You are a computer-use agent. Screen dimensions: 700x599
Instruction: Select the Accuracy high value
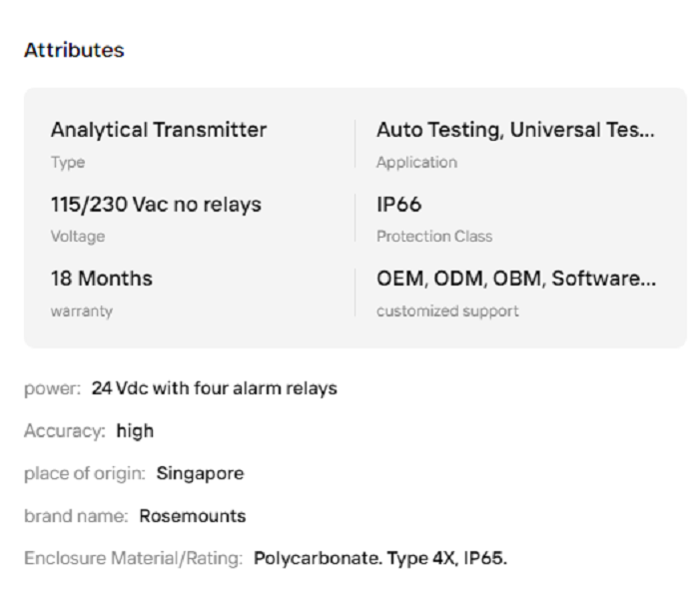click(135, 430)
